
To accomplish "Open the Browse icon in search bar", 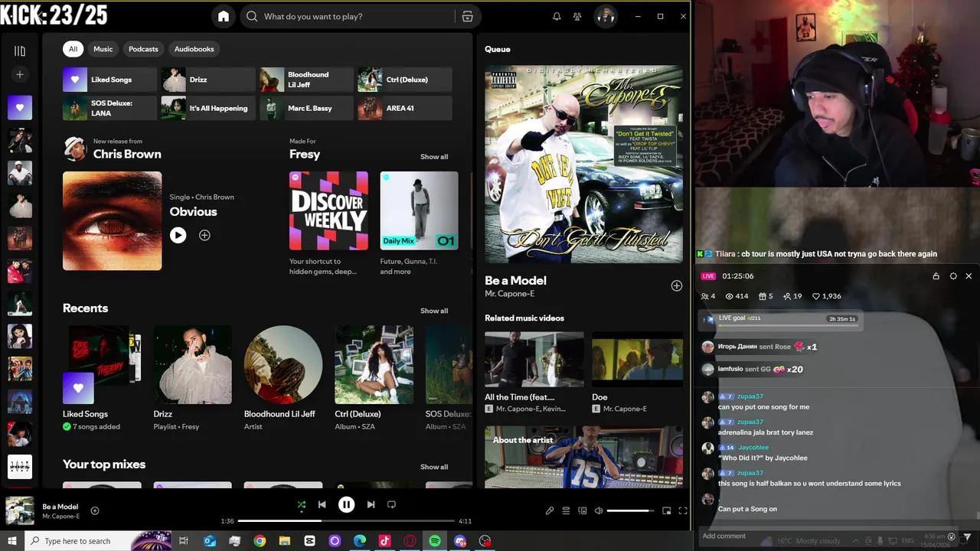I will (467, 16).
